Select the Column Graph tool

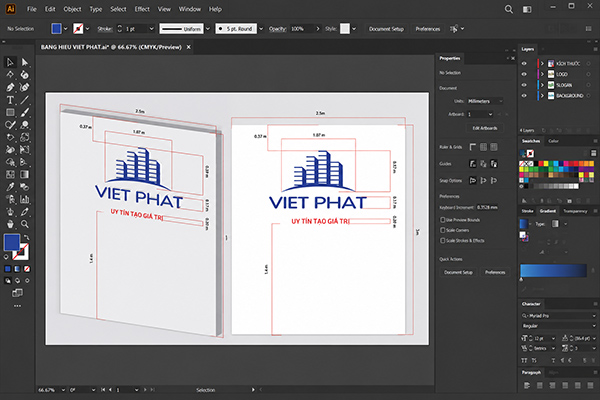click(x=24, y=199)
